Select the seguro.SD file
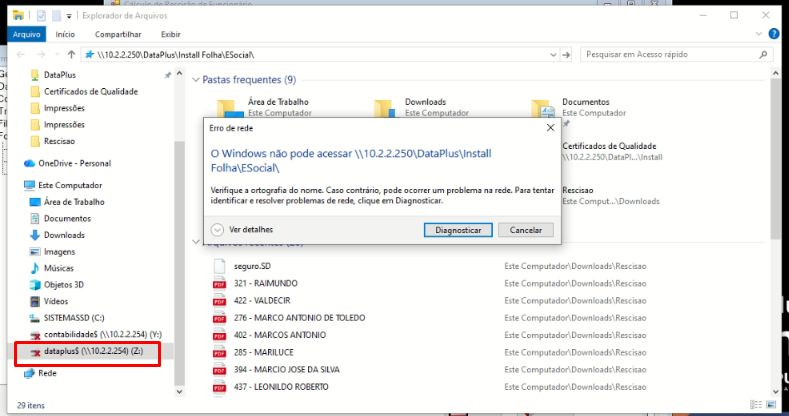The width and height of the screenshot is (789, 416). click(252, 266)
